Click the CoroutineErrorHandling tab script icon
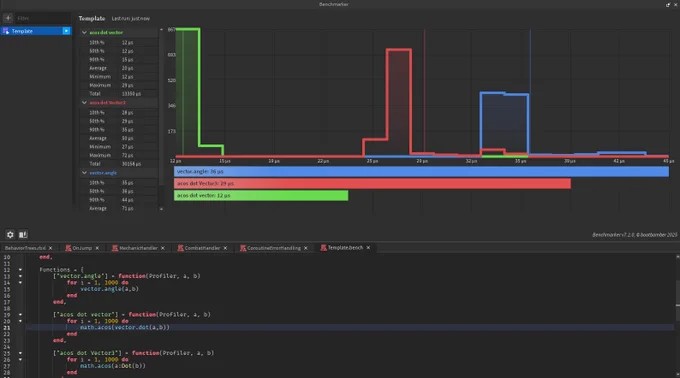 (243, 248)
